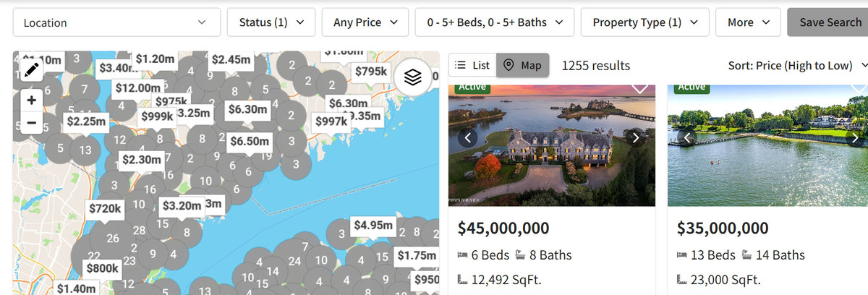868x295 pixels.
Task: Zoom out the map with minus button
Action: [31, 123]
